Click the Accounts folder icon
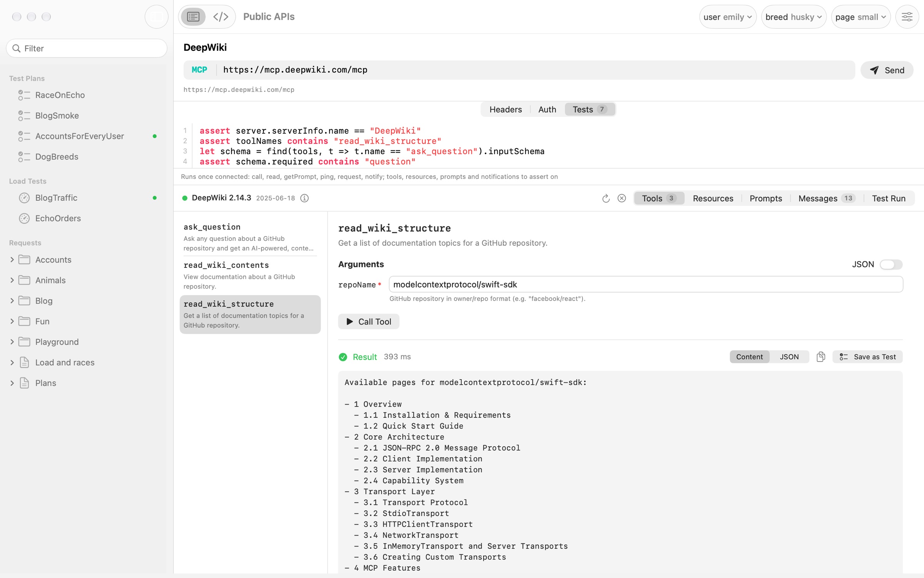924x578 pixels. [x=24, y=259]
